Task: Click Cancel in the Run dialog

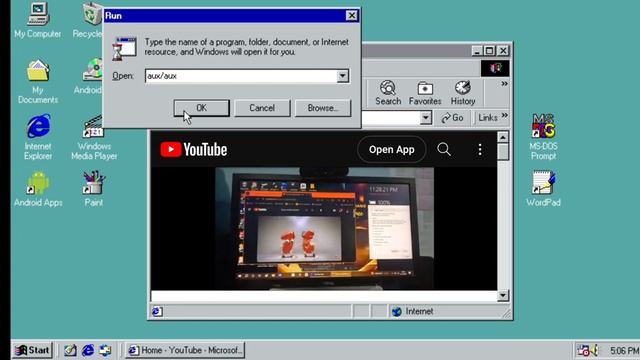Action: point(262,108)
